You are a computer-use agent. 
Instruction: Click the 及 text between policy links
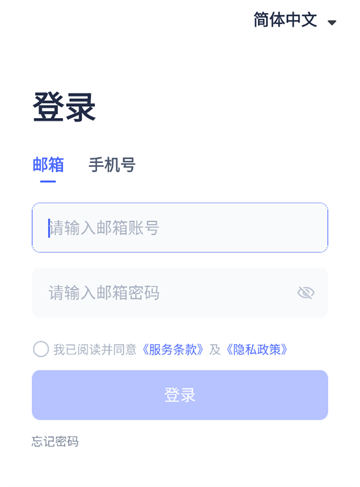click(215, 350)
